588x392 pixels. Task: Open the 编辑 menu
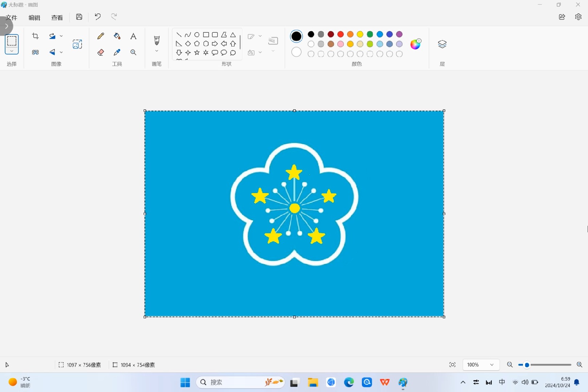point(34,17)
